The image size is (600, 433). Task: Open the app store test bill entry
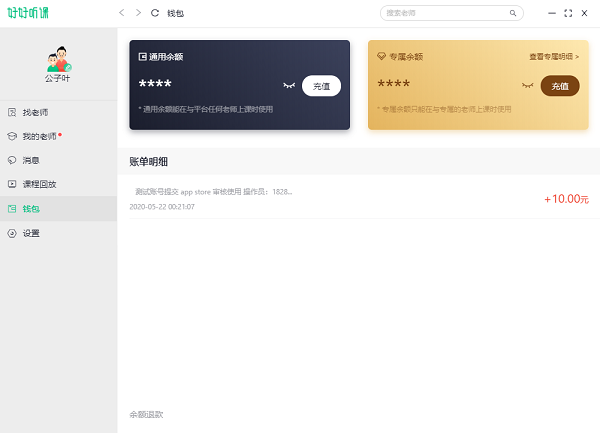tap(359, 199)
